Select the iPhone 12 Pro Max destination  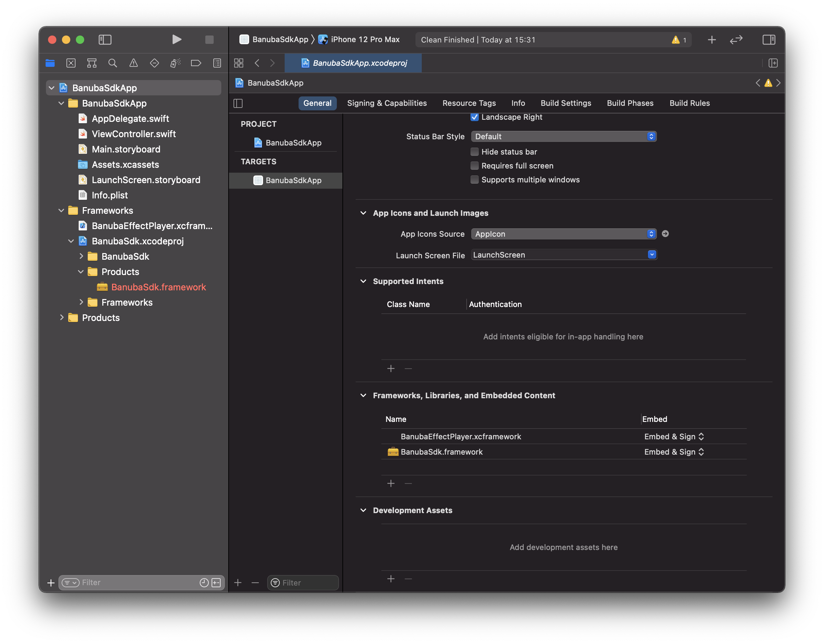coord(359,40)
